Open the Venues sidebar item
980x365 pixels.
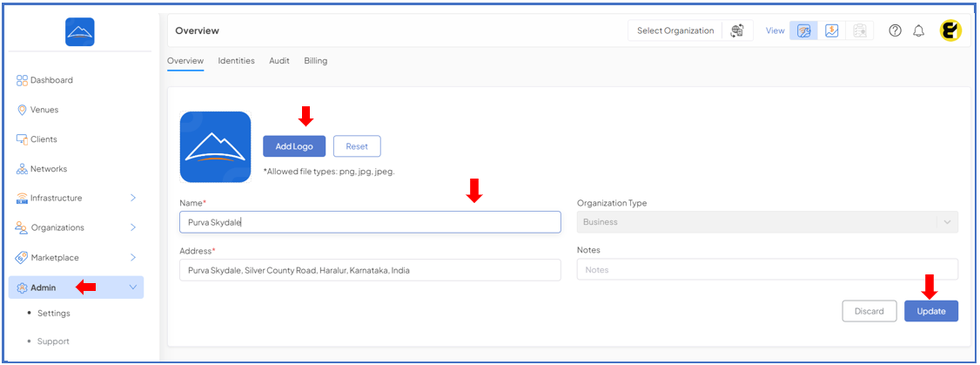pos(44,110)
